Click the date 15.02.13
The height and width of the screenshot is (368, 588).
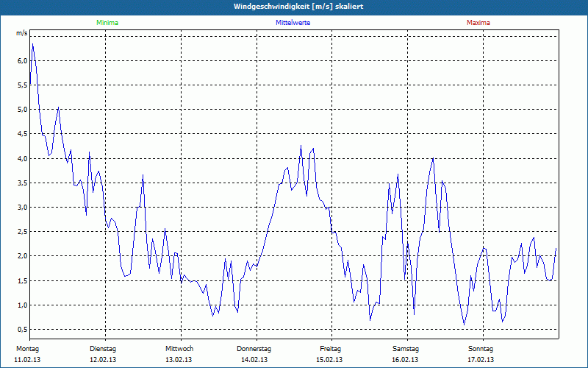pos(329,360)
